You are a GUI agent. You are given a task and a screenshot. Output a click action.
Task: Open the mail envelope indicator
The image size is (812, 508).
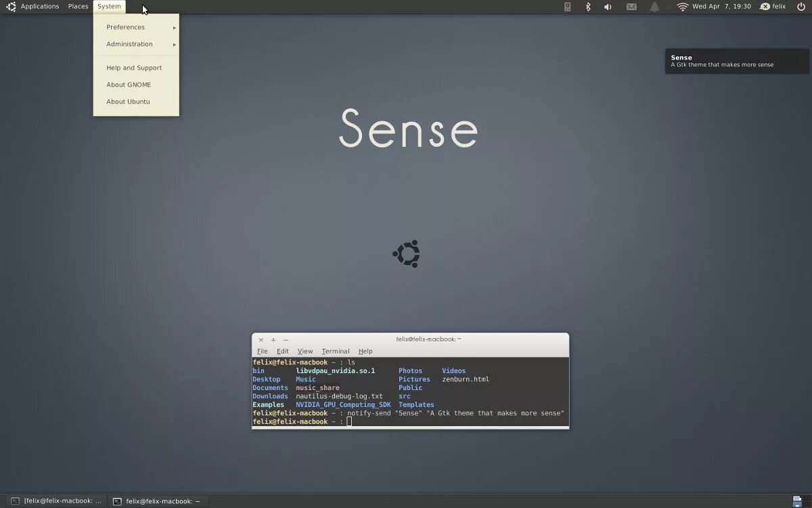631,7
